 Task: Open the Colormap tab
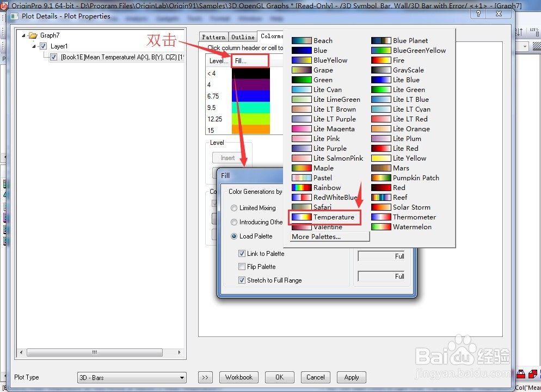(271, 36)
